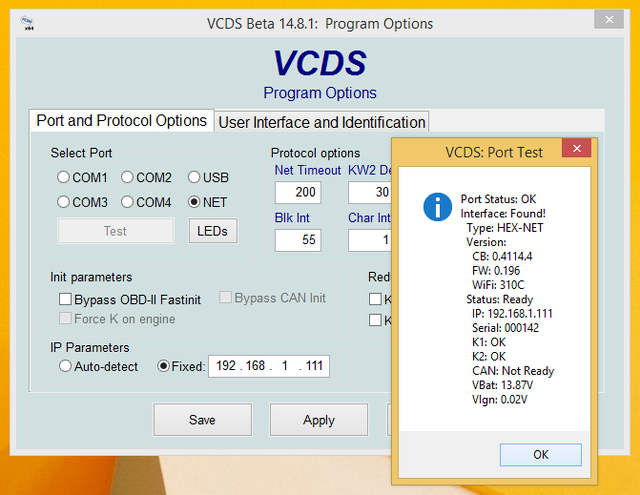Viewport: 640px width, 495px height.
Task: Click the Port Status: OK text
Action: (x=498, y=199)
